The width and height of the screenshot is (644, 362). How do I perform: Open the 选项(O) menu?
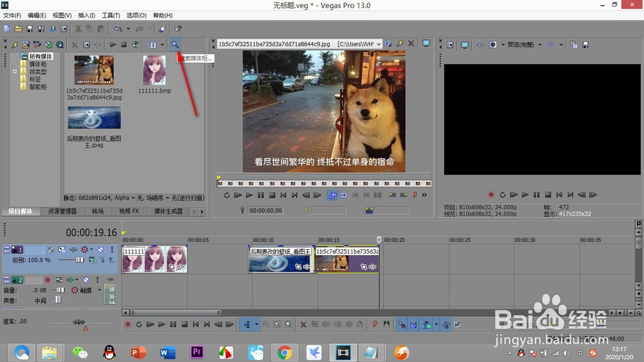(137, 15)
